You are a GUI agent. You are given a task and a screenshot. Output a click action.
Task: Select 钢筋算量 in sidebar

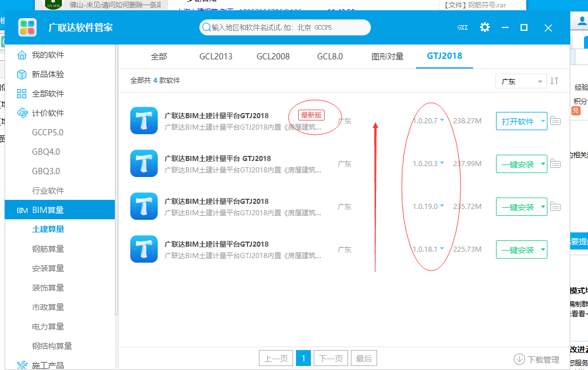[48, 249]
